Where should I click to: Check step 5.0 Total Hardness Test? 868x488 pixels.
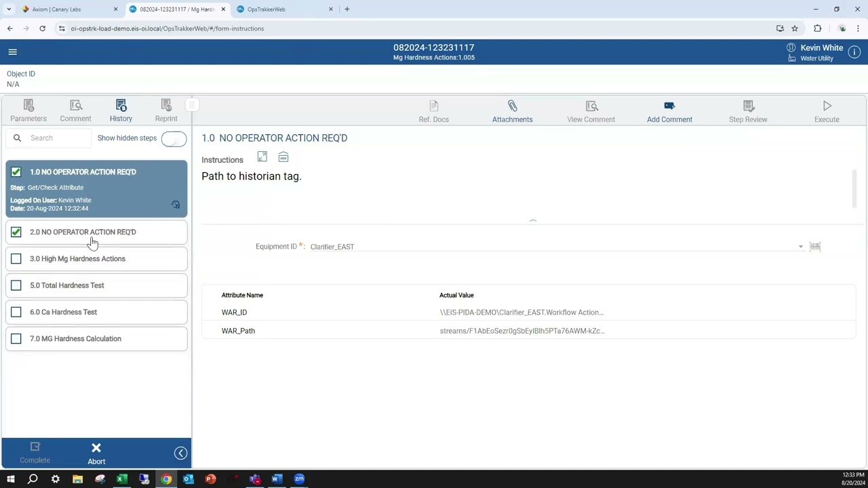point(16,285)
